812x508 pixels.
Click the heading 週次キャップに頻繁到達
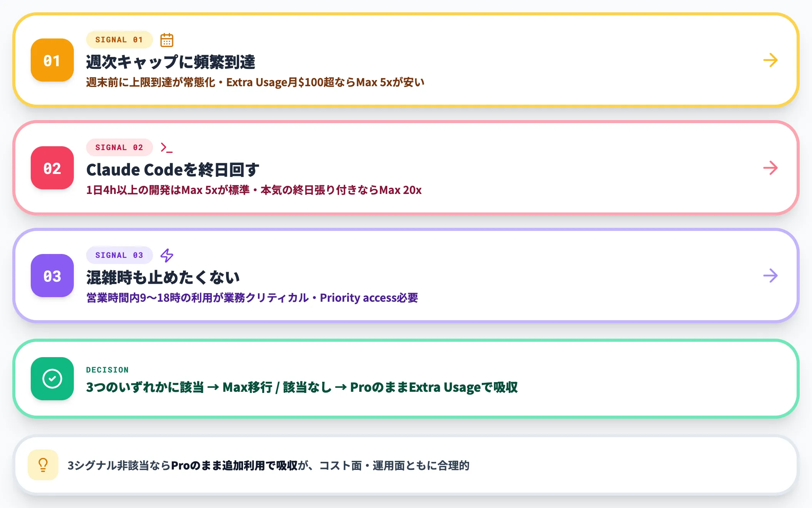[x=171, y=62]
